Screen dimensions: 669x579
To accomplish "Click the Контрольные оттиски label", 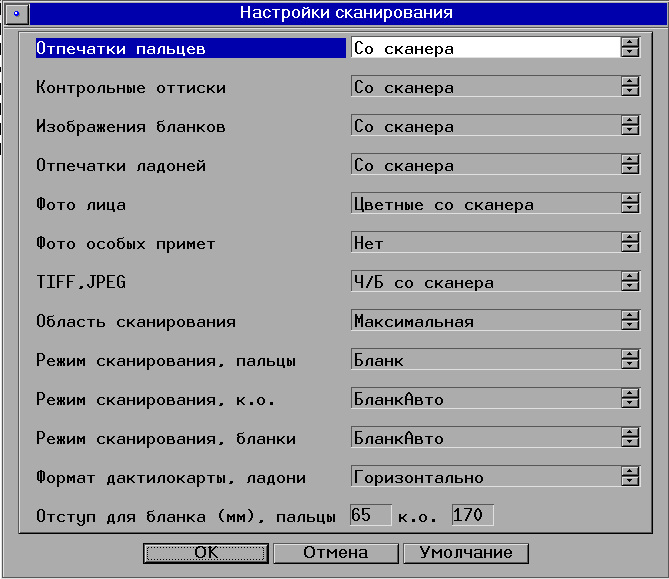I will pos(131,87).
